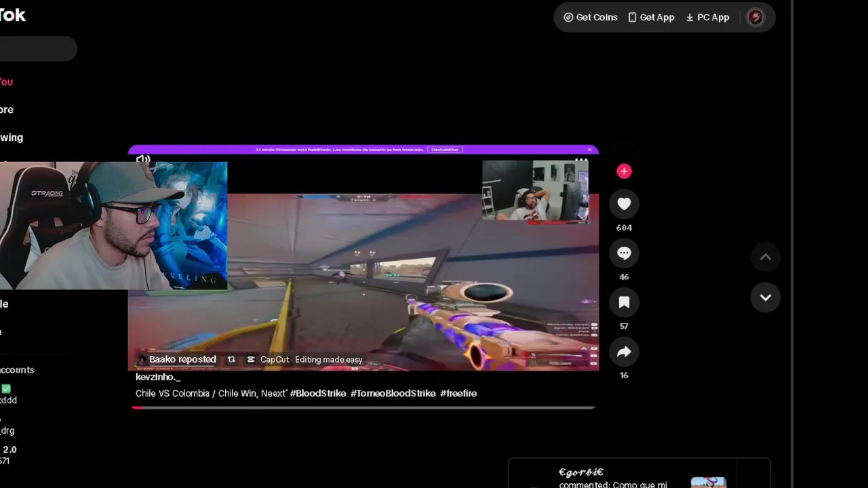868x488 pixels.
Task: Like the video with the heart icon
Action: click(x=624, y=203)
